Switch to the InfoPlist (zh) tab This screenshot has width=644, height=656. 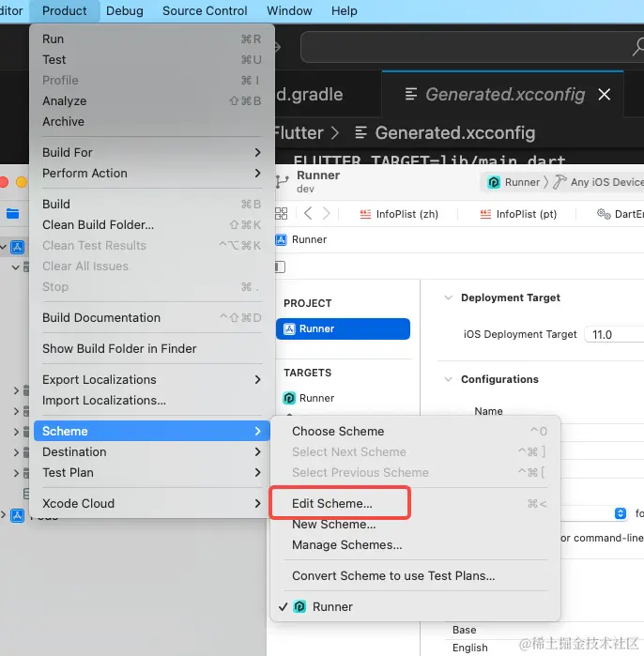[x=399, y=214]
